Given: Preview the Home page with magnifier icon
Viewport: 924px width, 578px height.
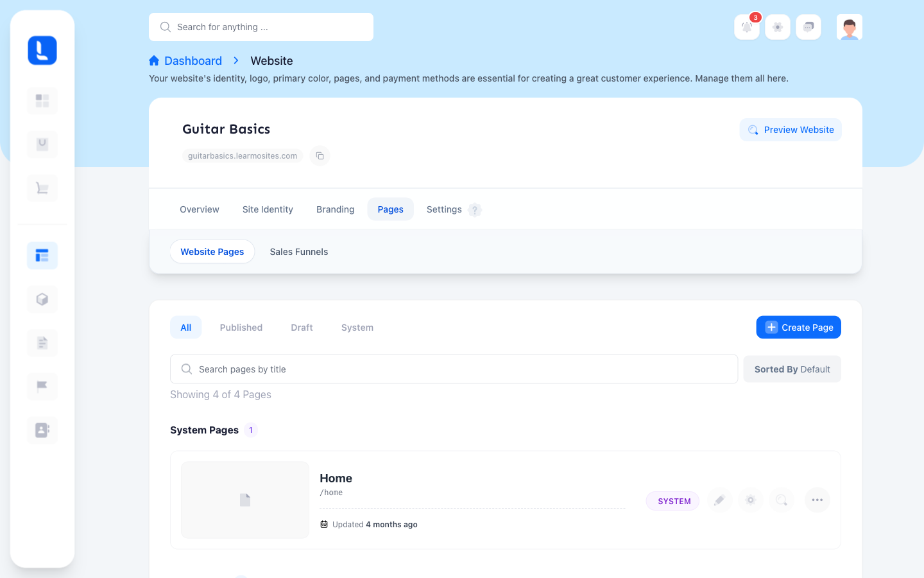Looking at the screenshot, I should point(782,500).
